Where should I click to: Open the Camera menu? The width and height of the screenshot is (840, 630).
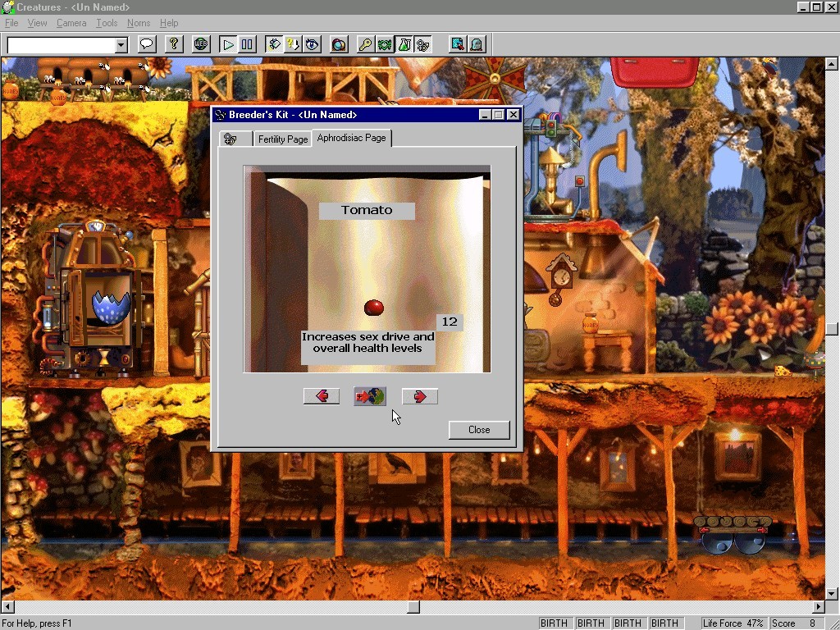(71, 23)
